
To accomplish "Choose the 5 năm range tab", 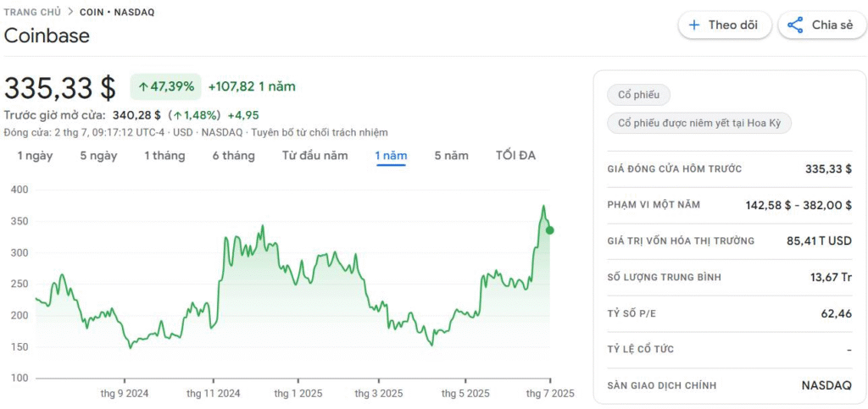I will click(451, 155).
